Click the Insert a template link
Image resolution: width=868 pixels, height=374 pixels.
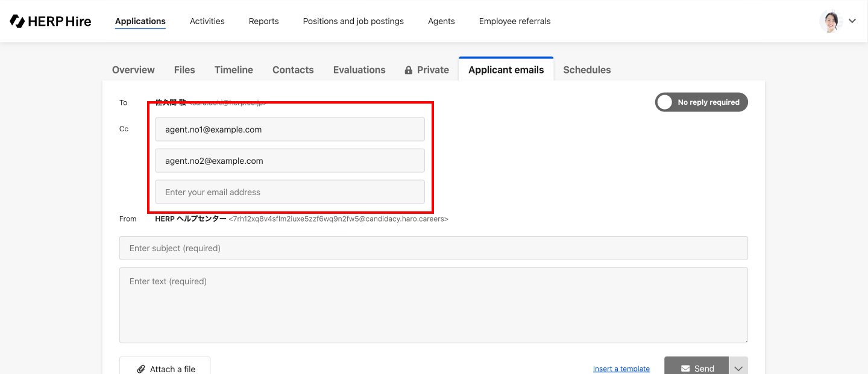pyautogui.click(x=621, y=369)
